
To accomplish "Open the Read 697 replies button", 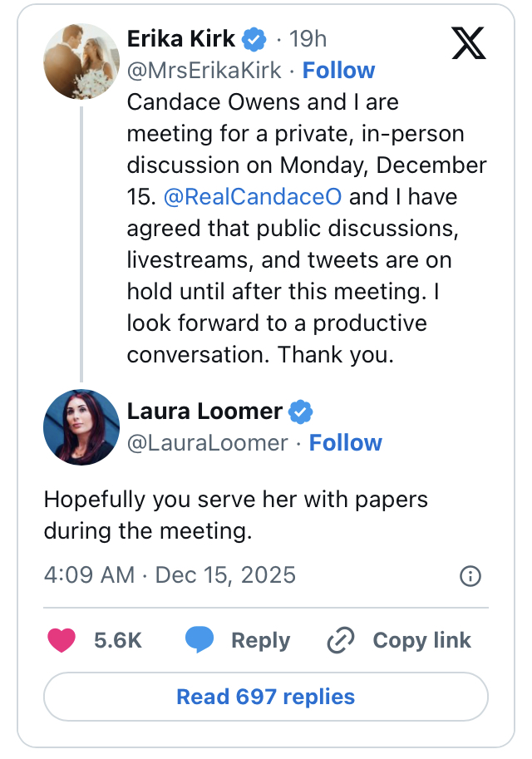I will [x=266, y=697].
